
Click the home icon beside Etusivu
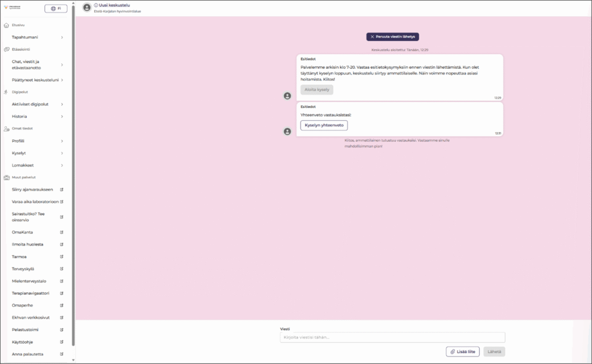[x=6, y=25]
